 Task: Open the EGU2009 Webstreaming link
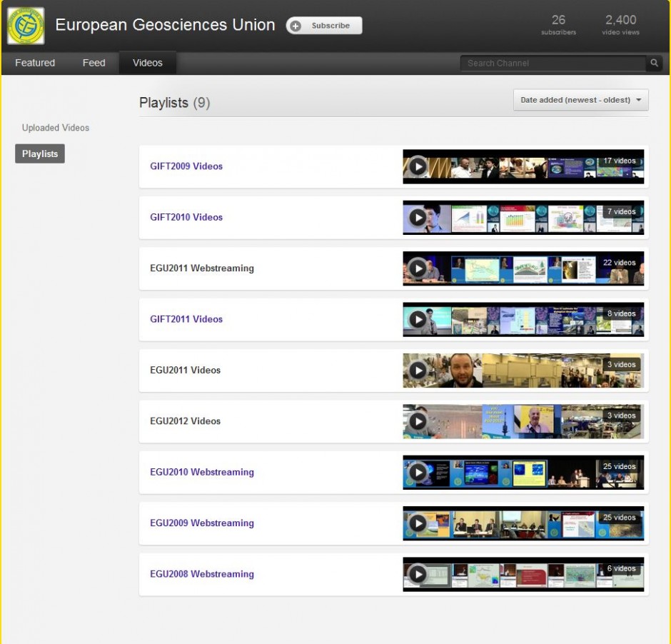click(201, 523)
